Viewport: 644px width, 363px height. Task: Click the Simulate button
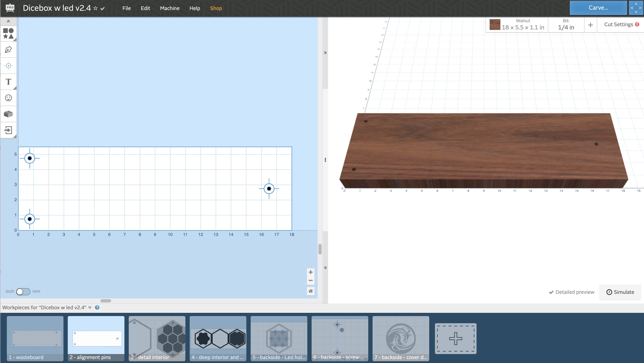point(620,292)
